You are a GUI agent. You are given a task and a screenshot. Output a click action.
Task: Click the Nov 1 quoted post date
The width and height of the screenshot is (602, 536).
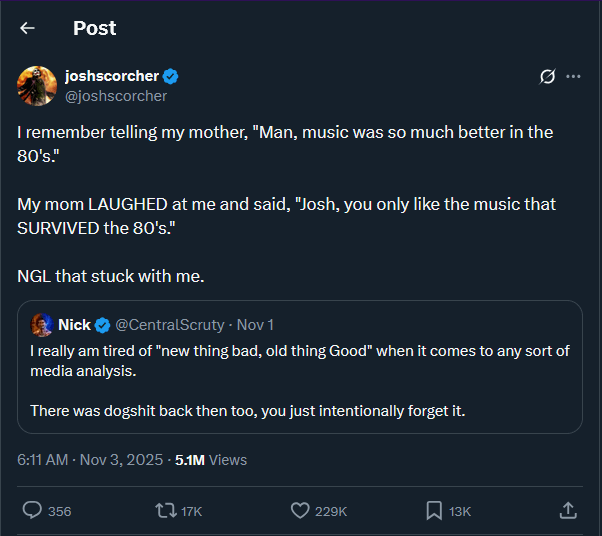tap(255, 325)
